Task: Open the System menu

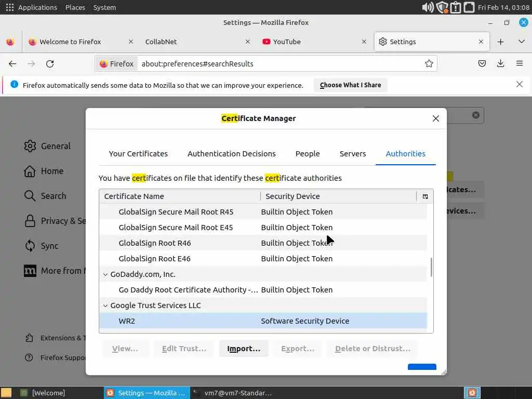Action: pos(104,7)
